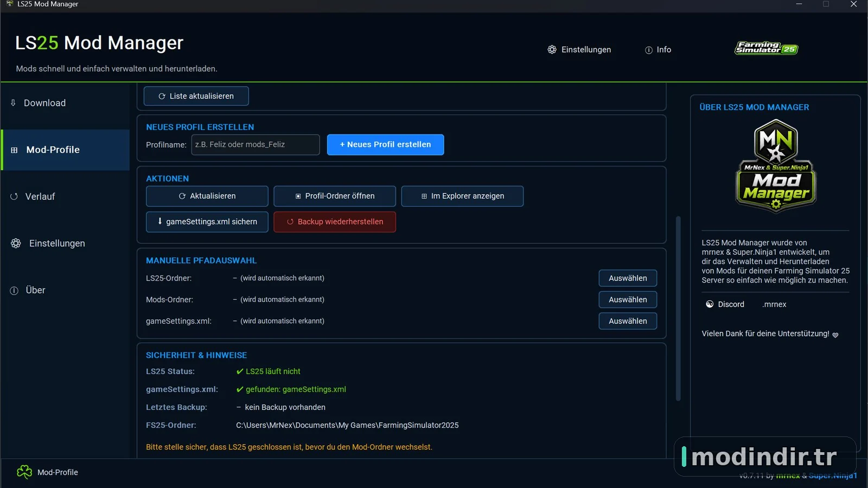This screenshot has height=488, width=868.
Task: Click the .mrnex Discord username
Action: point(774,304)
